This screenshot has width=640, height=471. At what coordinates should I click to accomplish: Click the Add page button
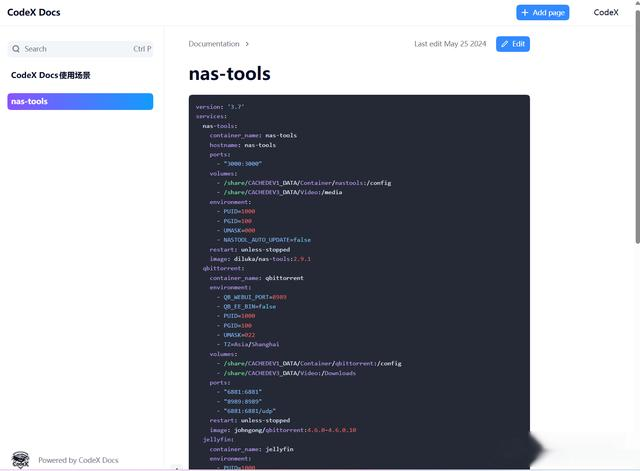542,13
